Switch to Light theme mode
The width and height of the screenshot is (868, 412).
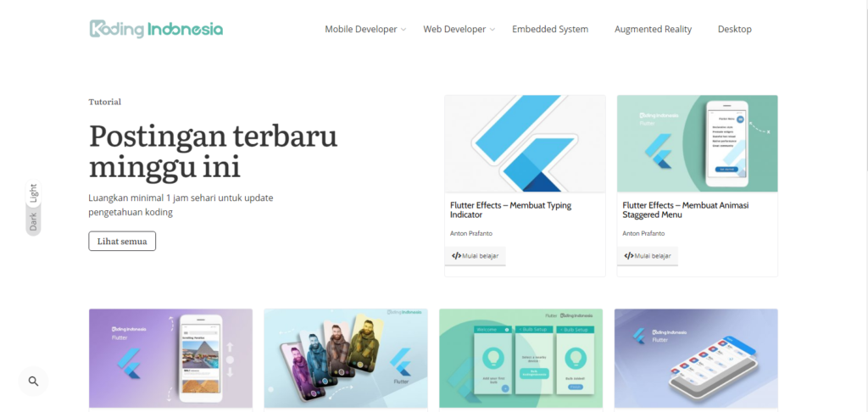[33, 193]
